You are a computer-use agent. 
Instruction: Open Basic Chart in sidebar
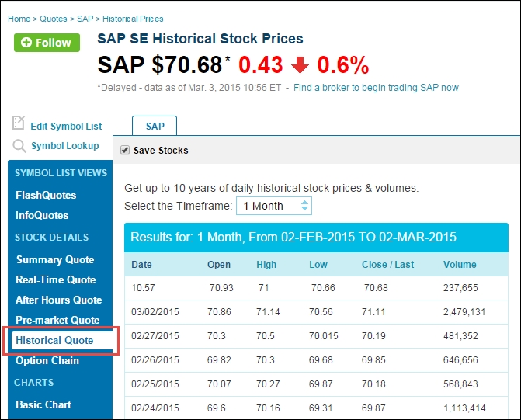(43, 404)
